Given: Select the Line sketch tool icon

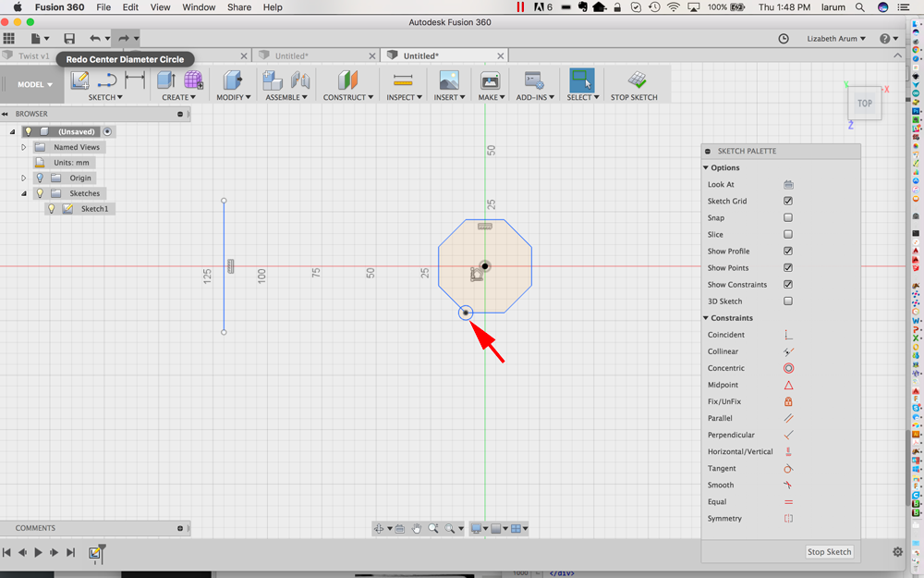Looking at the screenshot, I should click(x=106, y=80).
